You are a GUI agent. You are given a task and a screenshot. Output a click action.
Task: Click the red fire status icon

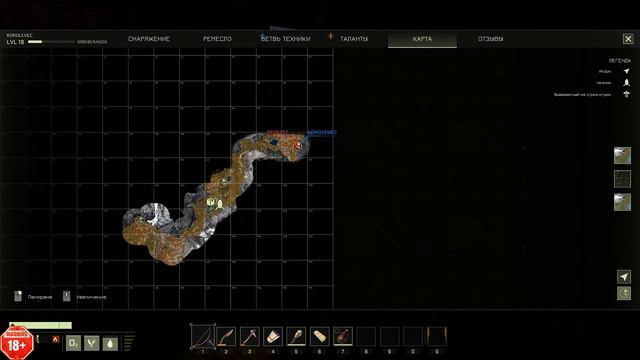tap(56, 339)
